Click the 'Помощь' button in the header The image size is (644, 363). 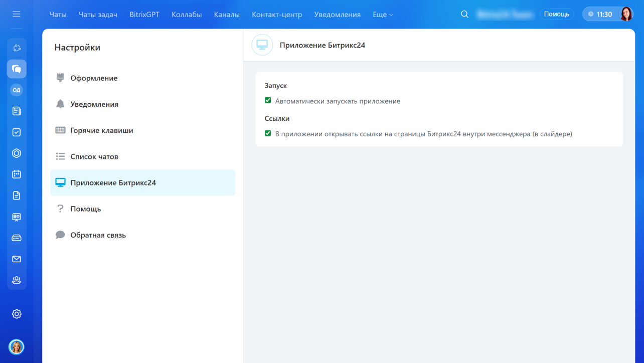[557, 15]
